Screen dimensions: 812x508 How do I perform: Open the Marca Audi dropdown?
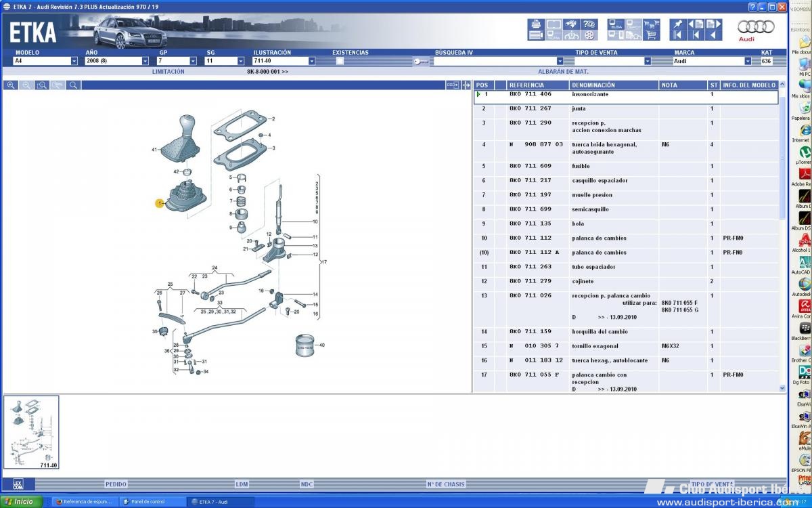coord(748,61)
